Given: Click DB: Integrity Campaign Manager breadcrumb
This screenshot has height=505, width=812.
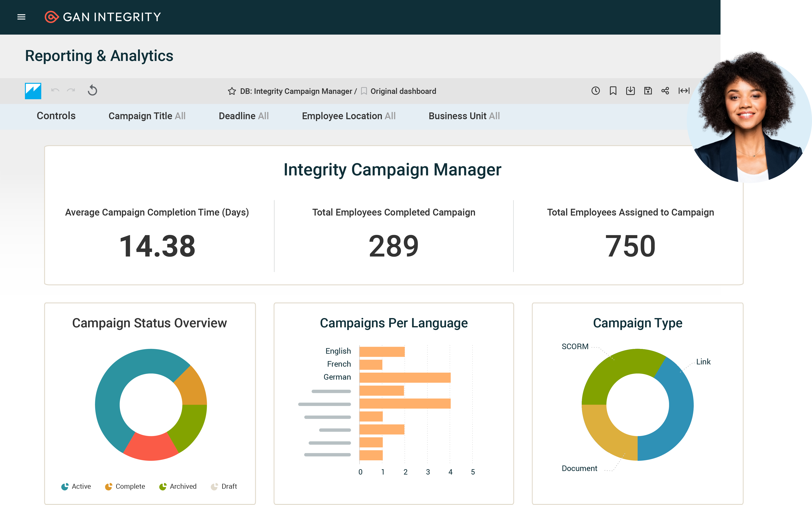Looking at the screenshot, I should point(296,91).
